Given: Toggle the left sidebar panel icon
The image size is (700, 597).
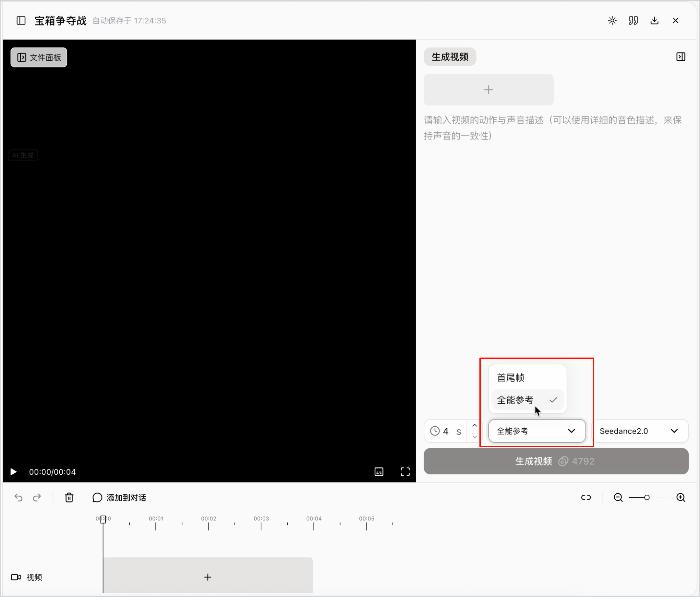Looking at the screenshot, I should 21,21.
